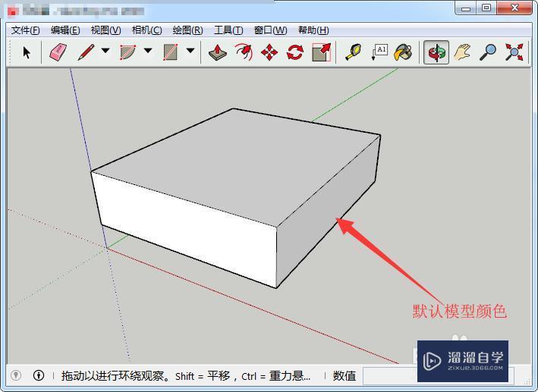This screenshot has width=538, height=392.
Task: Minimize the SketchUp window
Action: (466, 8)
